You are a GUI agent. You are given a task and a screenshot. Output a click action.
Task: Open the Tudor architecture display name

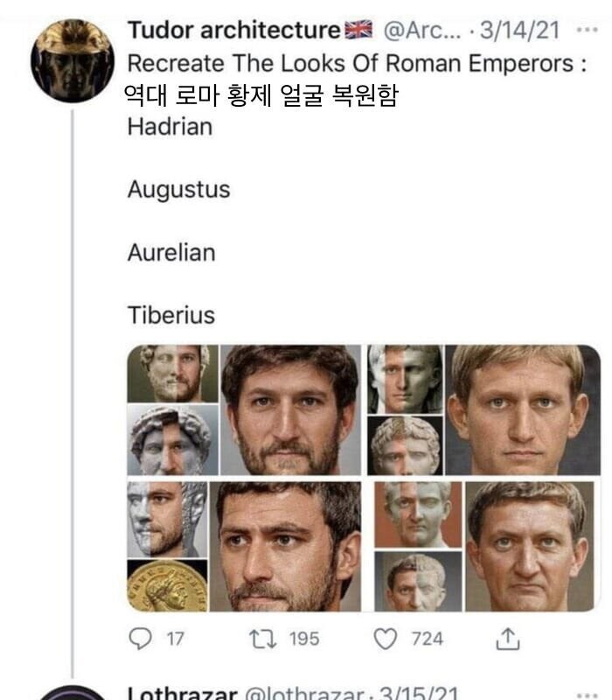(x=234, y=31)
